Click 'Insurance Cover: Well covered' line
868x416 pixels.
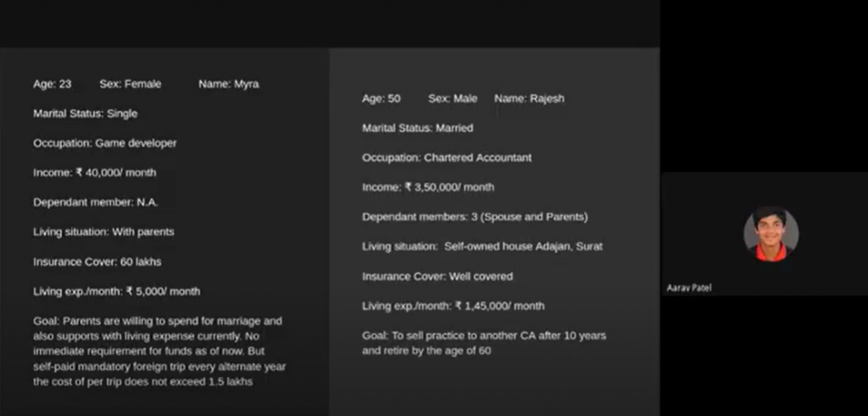437,276
